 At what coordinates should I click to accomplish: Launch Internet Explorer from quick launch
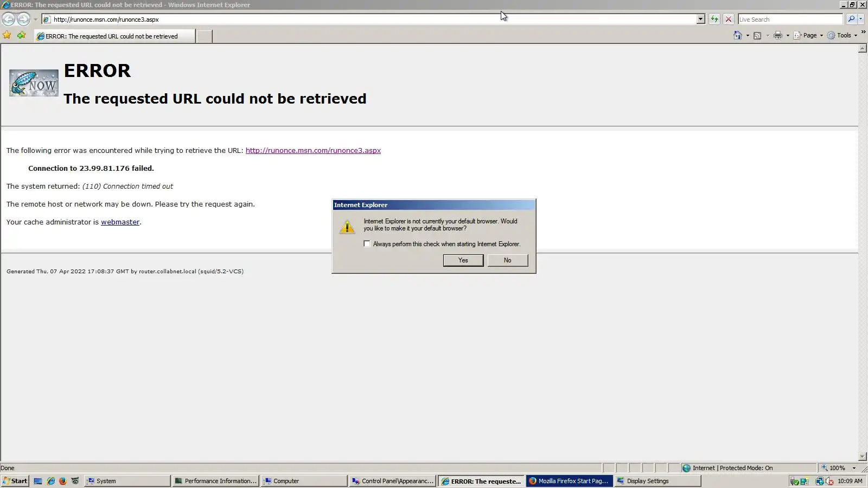pos(50,481)
